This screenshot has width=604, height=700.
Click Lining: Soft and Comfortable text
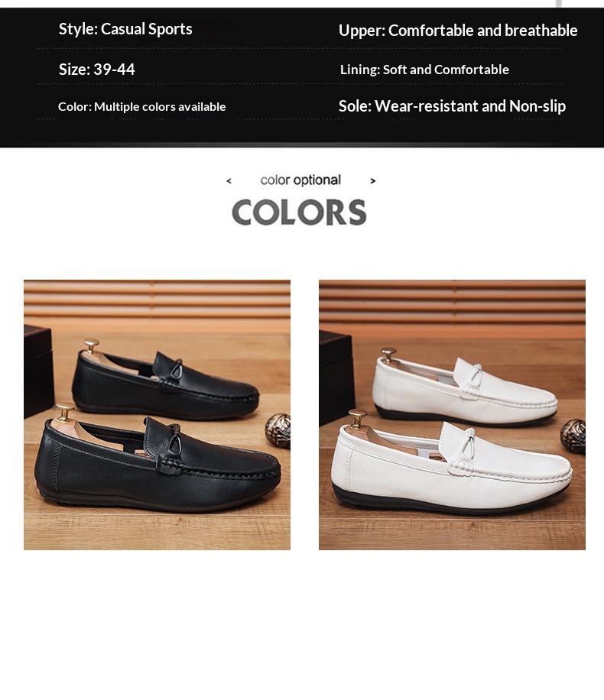click(424, 70)
